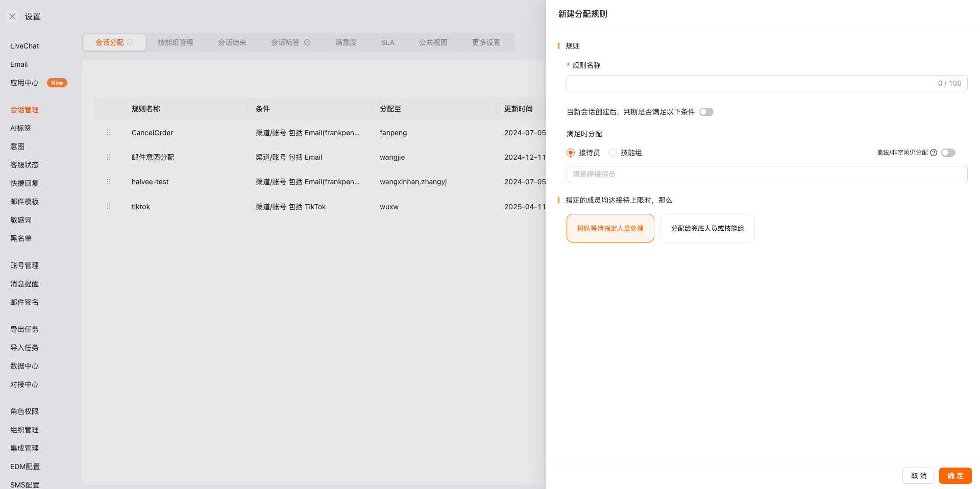Open 应用中心 in the sidebar
980x489 pixels.
(x=24, y=83)
